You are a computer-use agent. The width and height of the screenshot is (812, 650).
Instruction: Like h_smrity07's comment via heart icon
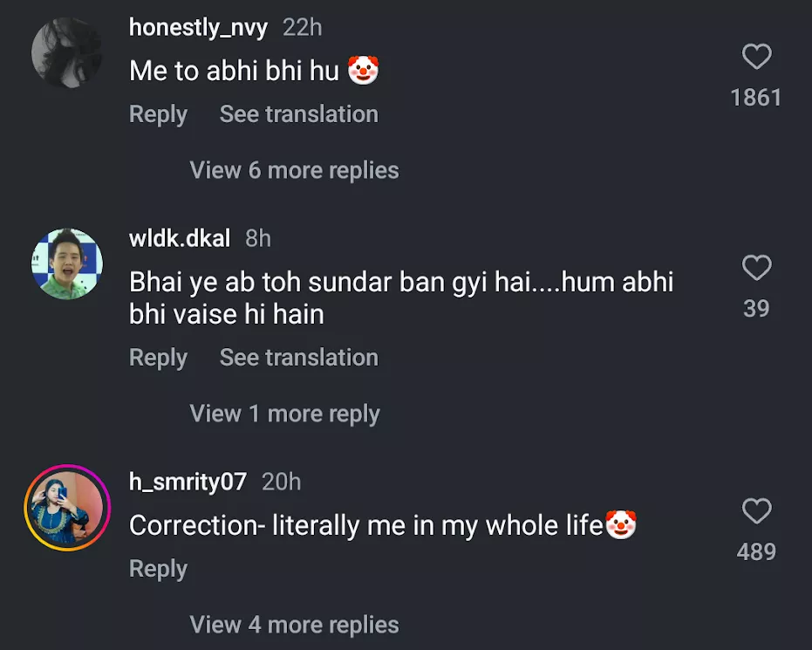point(756,510)
